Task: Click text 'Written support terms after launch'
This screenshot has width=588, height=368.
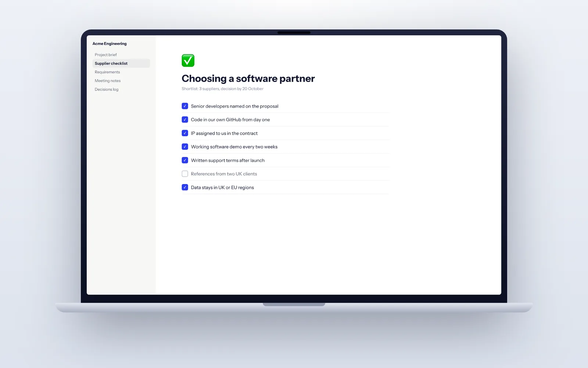Action: pos(227,160)
